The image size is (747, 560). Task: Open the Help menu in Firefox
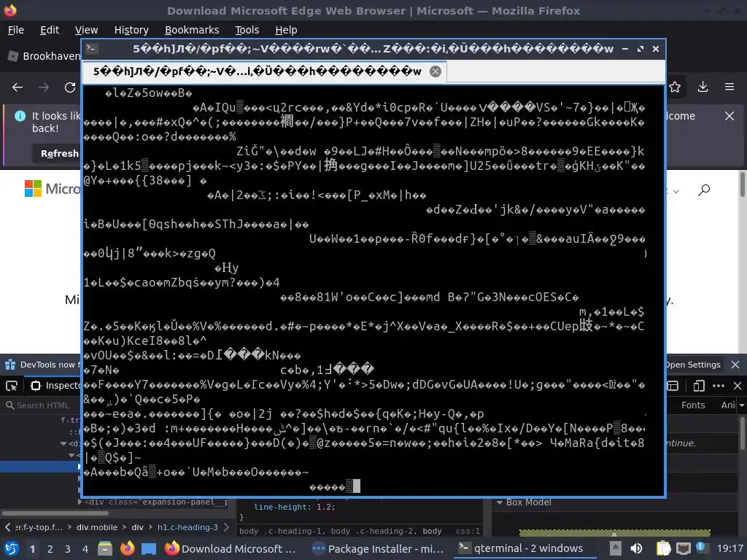point(286,30)
